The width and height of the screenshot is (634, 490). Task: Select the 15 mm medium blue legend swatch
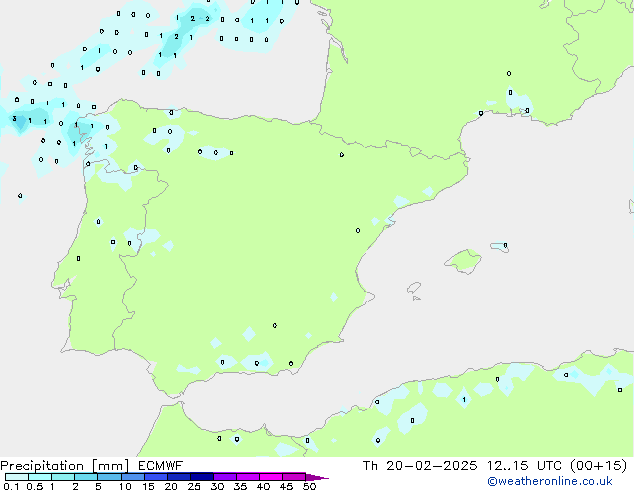coord(155,477)
